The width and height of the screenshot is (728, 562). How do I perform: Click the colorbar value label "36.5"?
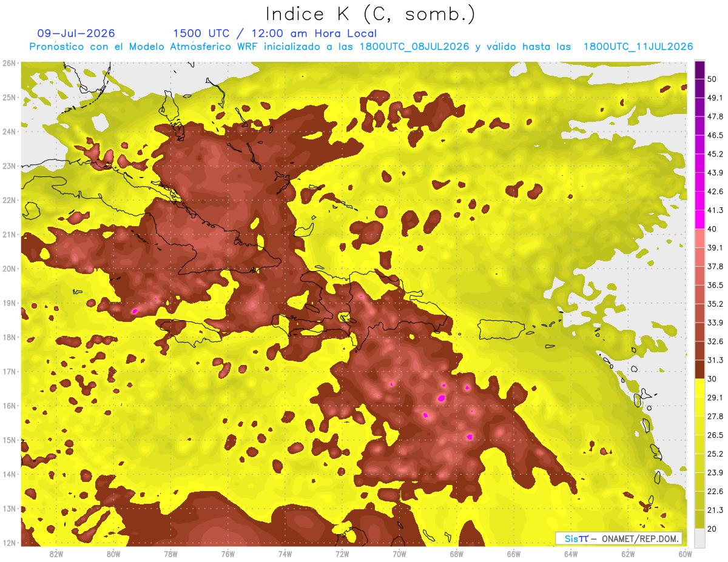[715, 285]
